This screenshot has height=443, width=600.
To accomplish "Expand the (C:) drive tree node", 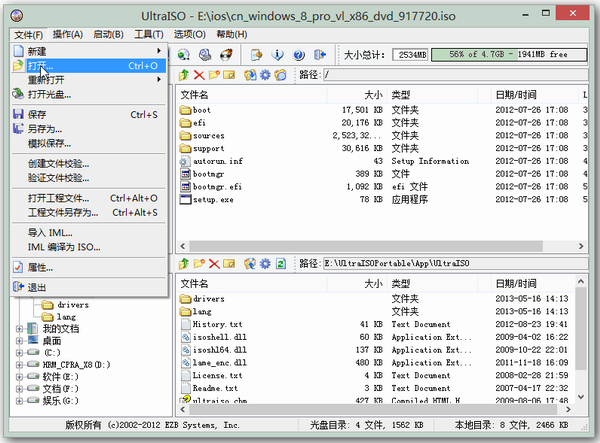I will click(19, 352).
